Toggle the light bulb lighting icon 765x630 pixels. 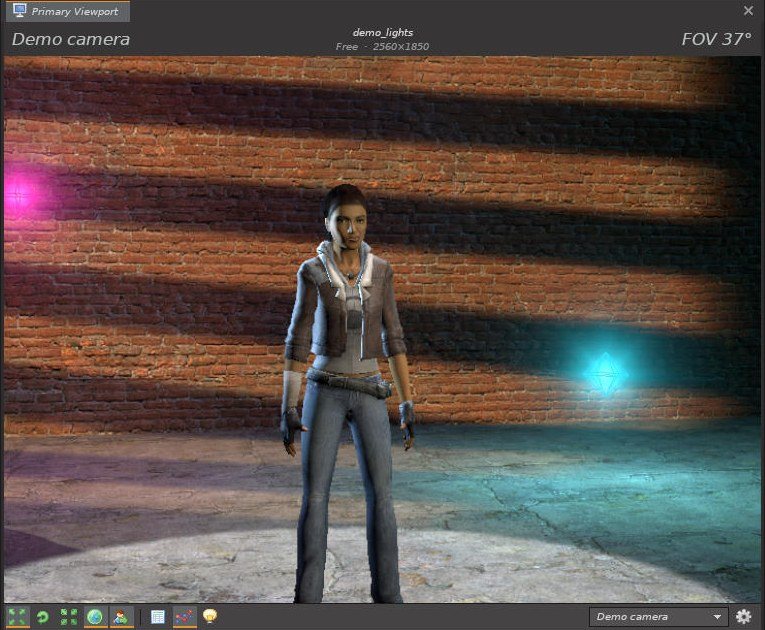[210, 616]
